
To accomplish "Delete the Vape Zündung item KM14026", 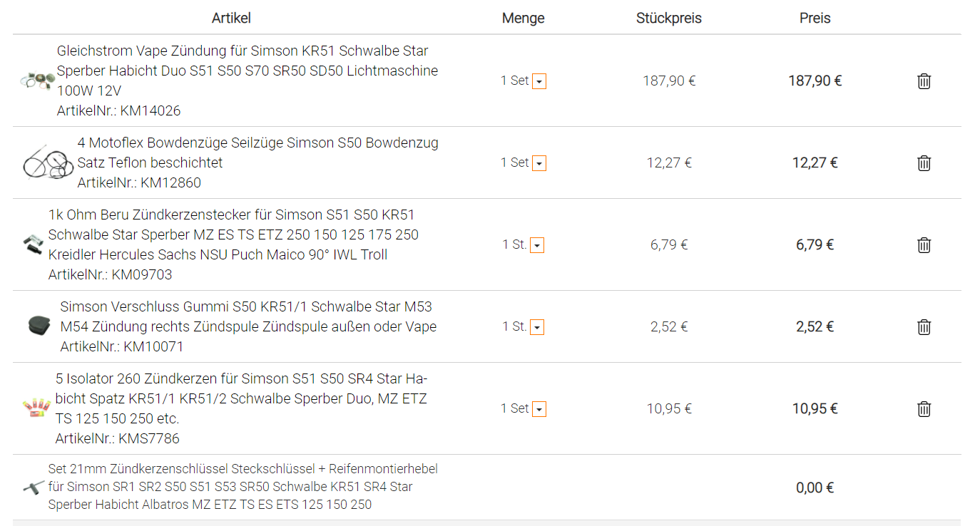I will [x=924, y=81].
